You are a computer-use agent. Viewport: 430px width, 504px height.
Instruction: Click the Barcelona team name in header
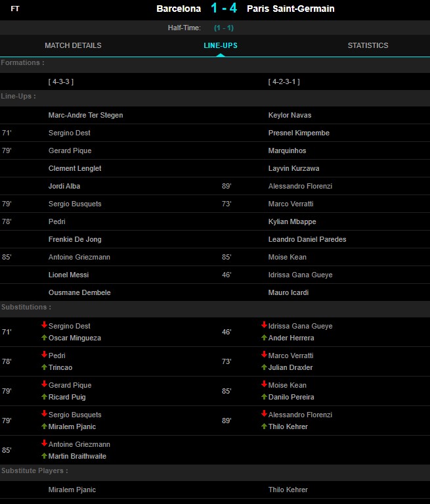tap(179, 9)
